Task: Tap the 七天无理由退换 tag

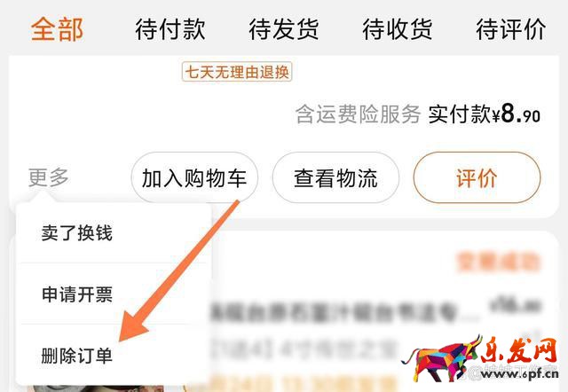Action: pyautogui.click(x=237, y=72)
